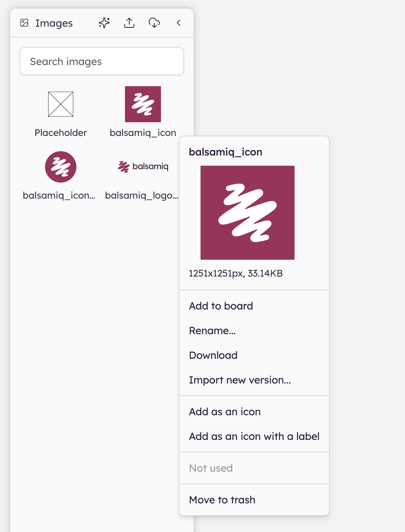Focus the Search images field

(102, 61)
